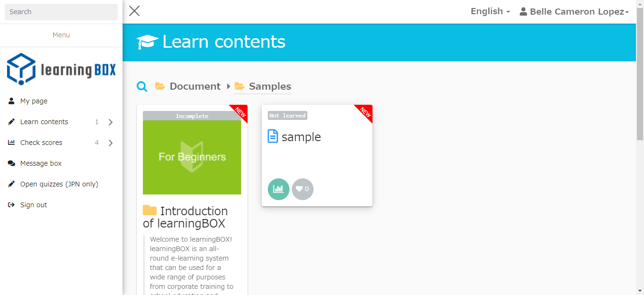Viewport: 644px width, 295px height.
Task: Click the learningBOX logo
Action: (61, 69)
